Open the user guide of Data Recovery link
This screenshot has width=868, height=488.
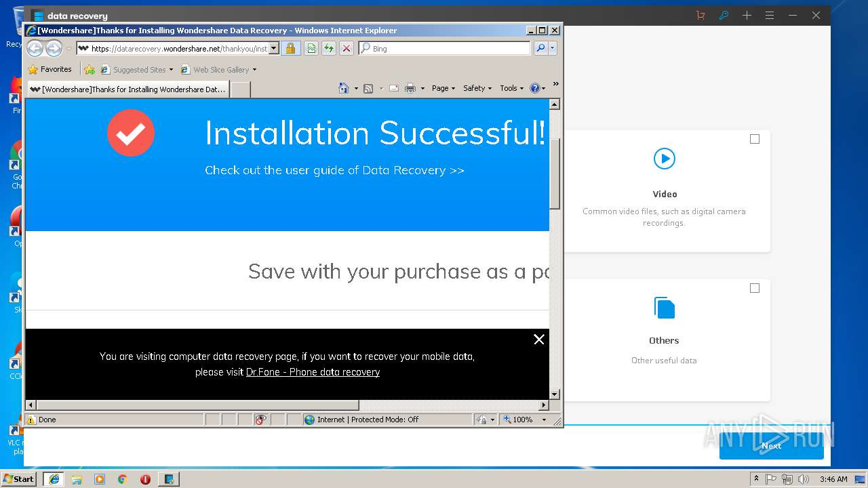click(x=334, y=170)
